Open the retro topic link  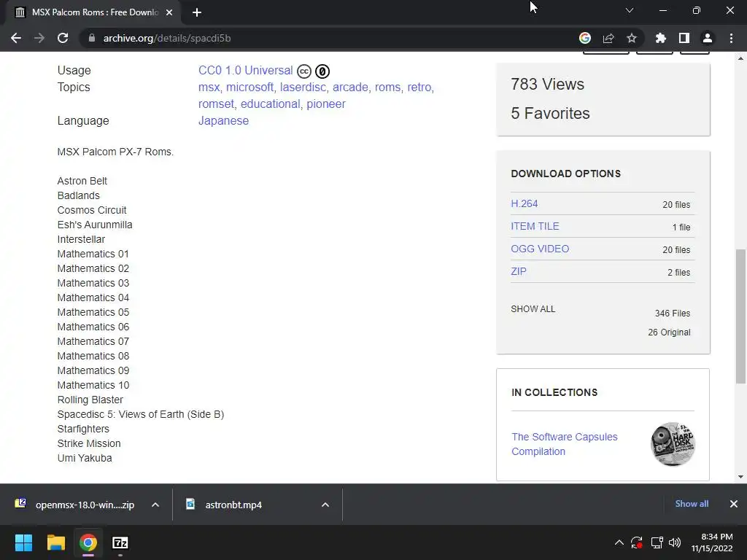tap(419, 87)
